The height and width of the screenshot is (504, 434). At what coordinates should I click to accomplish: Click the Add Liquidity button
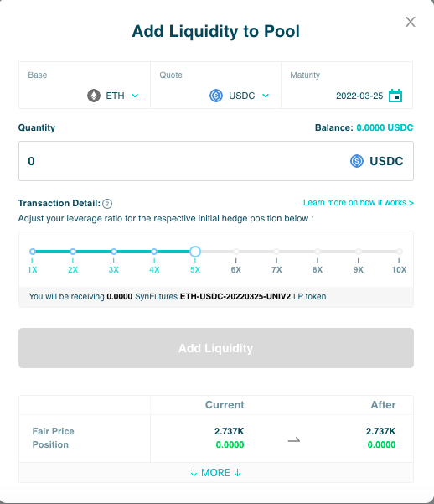216,348
